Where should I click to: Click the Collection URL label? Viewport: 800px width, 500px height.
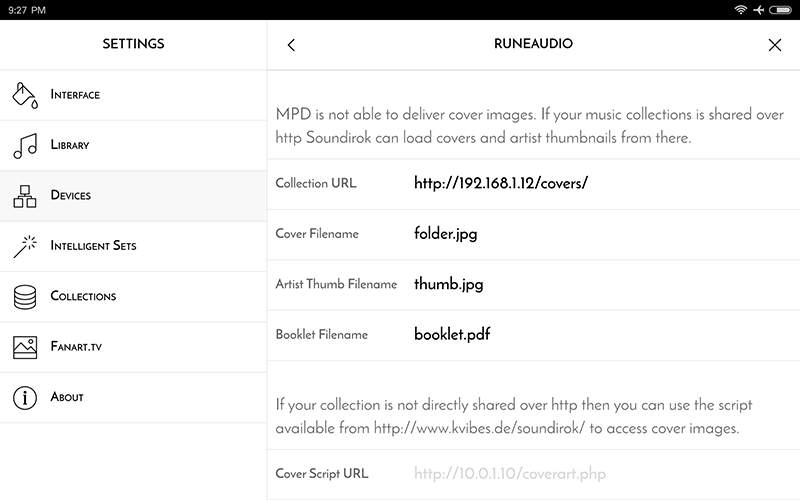pos(316,183)
